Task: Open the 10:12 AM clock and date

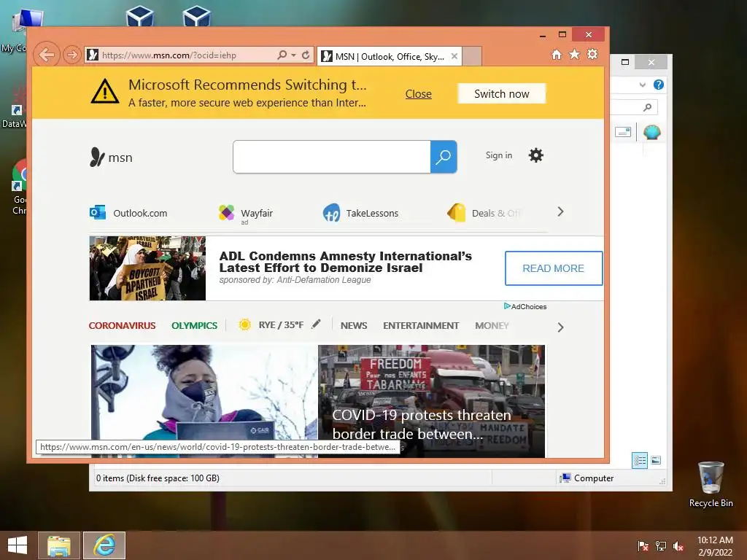Action: click(x=715, y=546)
